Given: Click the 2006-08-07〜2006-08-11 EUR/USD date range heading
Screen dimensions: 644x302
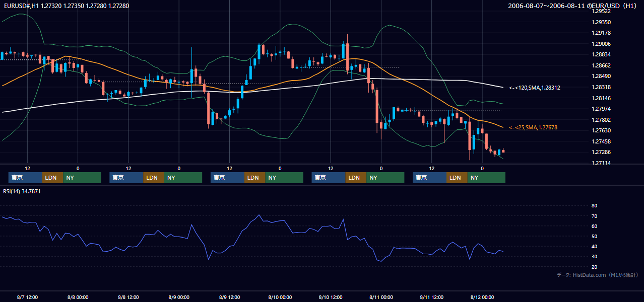Looking at the screenshot, I should click(x=573, y=6).
